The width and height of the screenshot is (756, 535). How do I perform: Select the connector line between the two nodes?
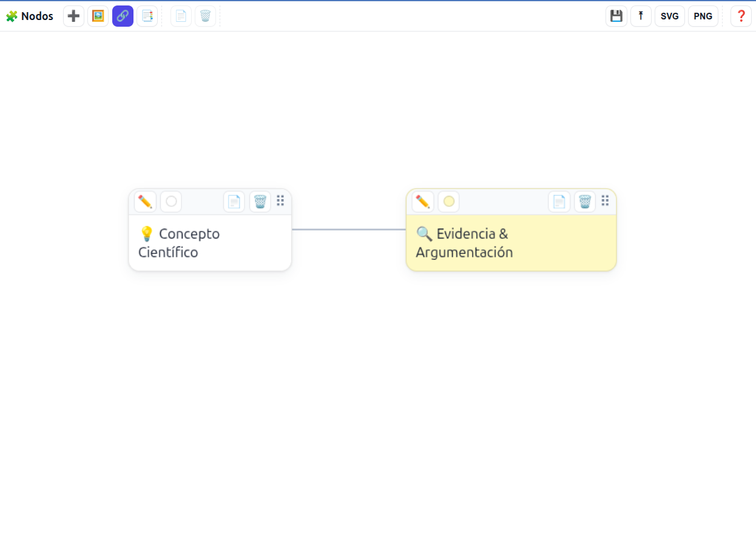[349, 229]
